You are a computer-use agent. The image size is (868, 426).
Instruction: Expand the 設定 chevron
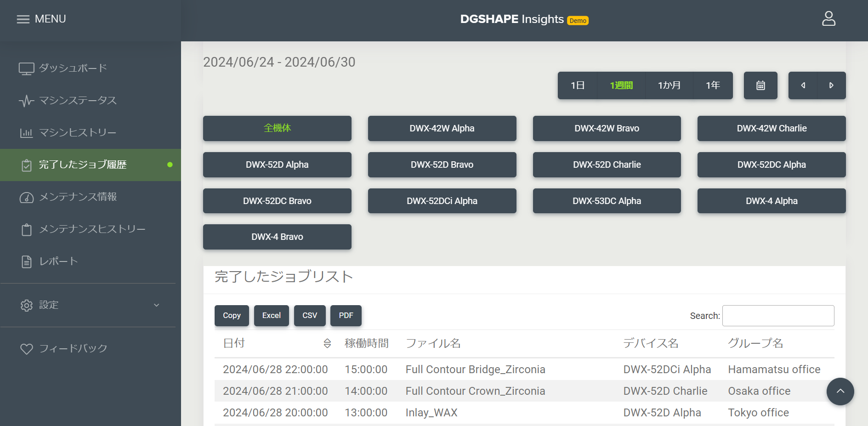[x=156, y=305]
